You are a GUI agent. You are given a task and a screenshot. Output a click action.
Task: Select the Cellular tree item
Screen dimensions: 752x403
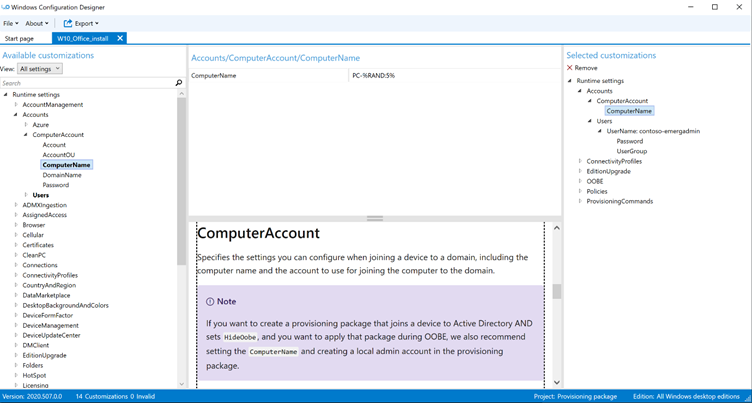33,235
